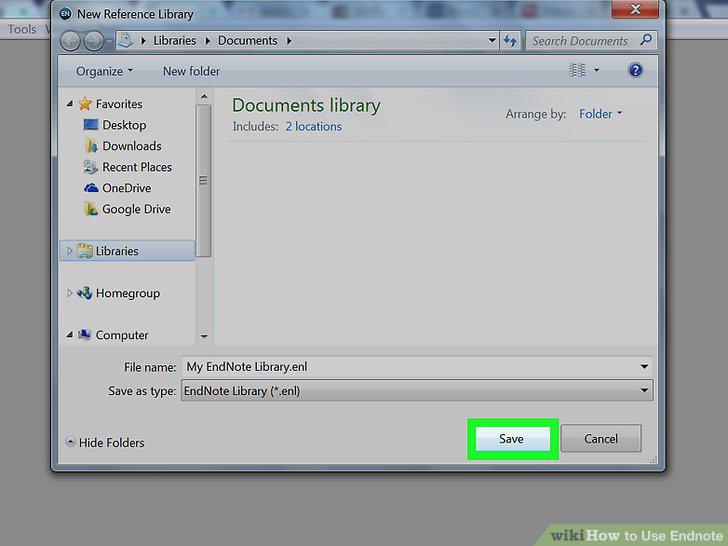Viewport: 728px width, 546px height.
Task: Open the Organize menu
Action: (104, 71)
